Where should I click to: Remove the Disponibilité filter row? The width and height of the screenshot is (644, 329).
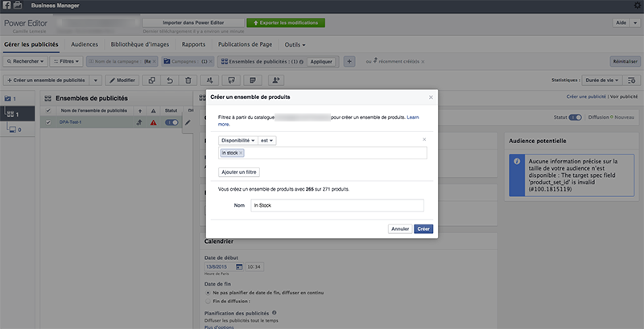tap(424, 139)
